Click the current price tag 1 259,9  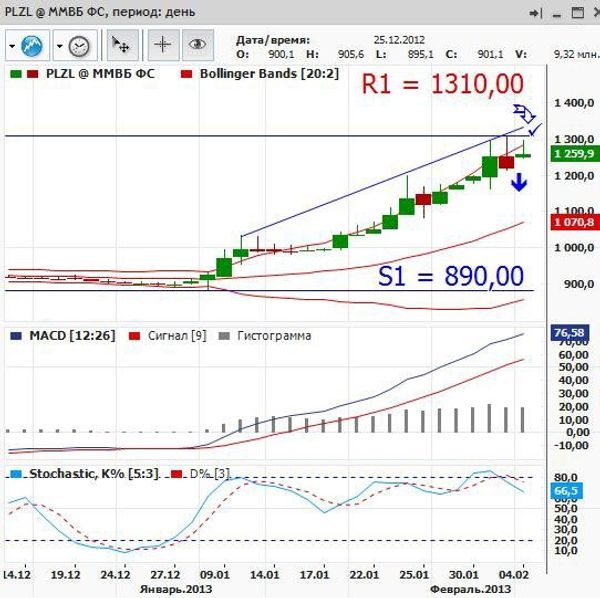(575, 154)
